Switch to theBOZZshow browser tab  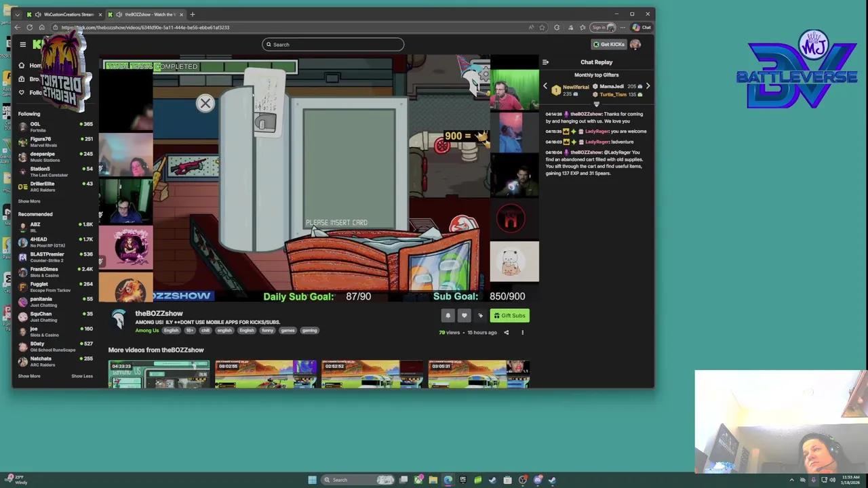[x=146, y=14]
